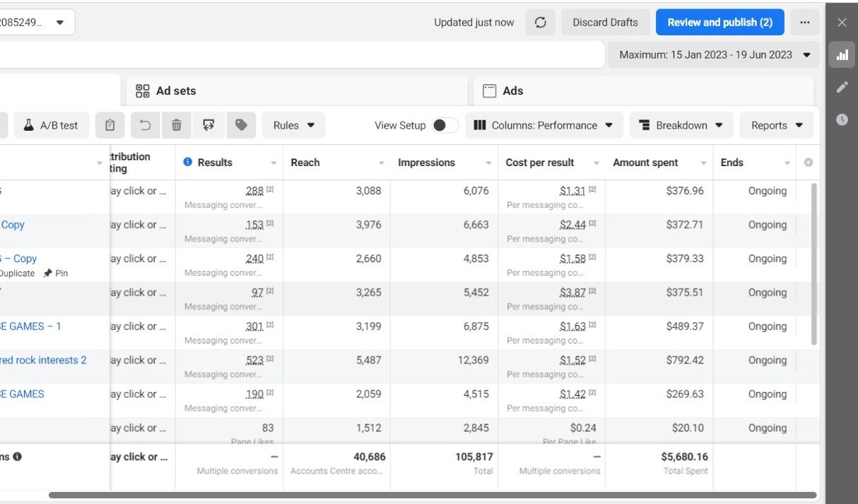Open the date range selector dropdown

[714, 54]
